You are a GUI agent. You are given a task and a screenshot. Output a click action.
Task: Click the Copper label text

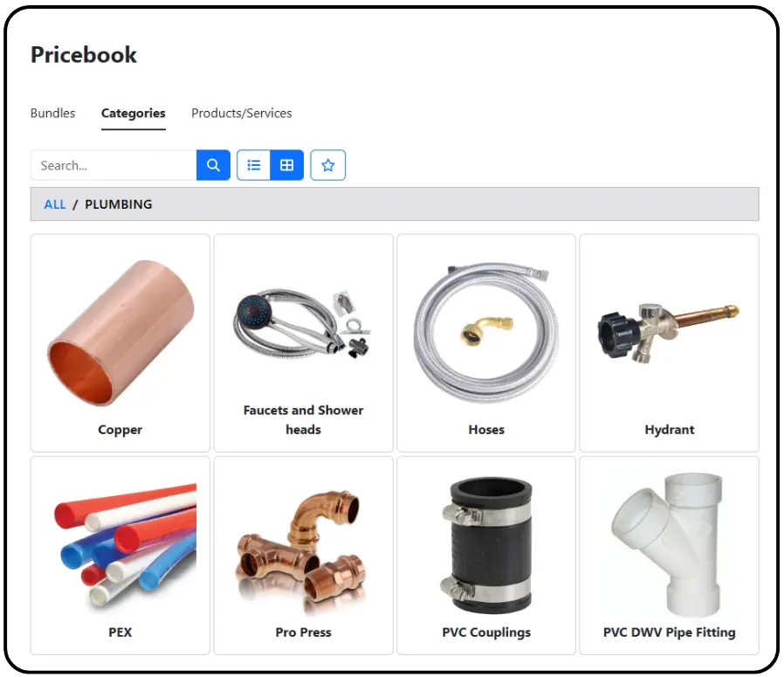click(120, 430)
